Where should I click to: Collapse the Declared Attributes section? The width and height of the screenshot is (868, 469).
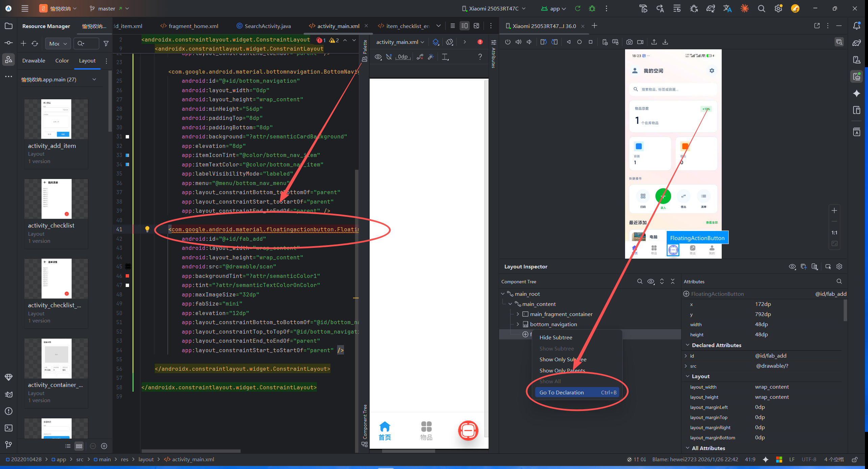(x=687, y=345)
